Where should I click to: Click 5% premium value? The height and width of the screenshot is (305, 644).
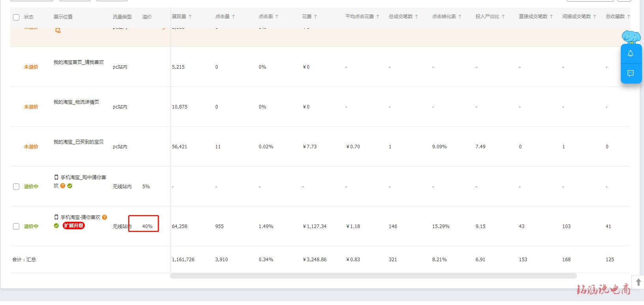coord(146,187)
